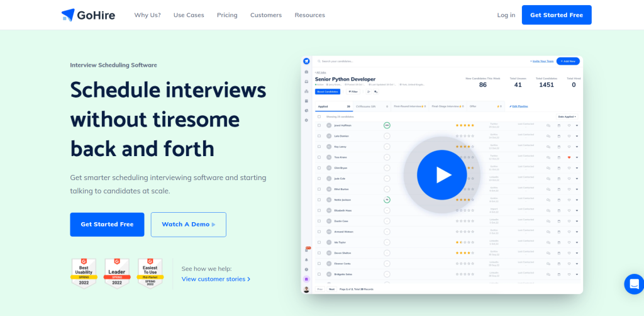644x316 pixels.
Task: Open the inbox icon in demo sidebar
Action: pyautogui.click(x=306, y=81)
